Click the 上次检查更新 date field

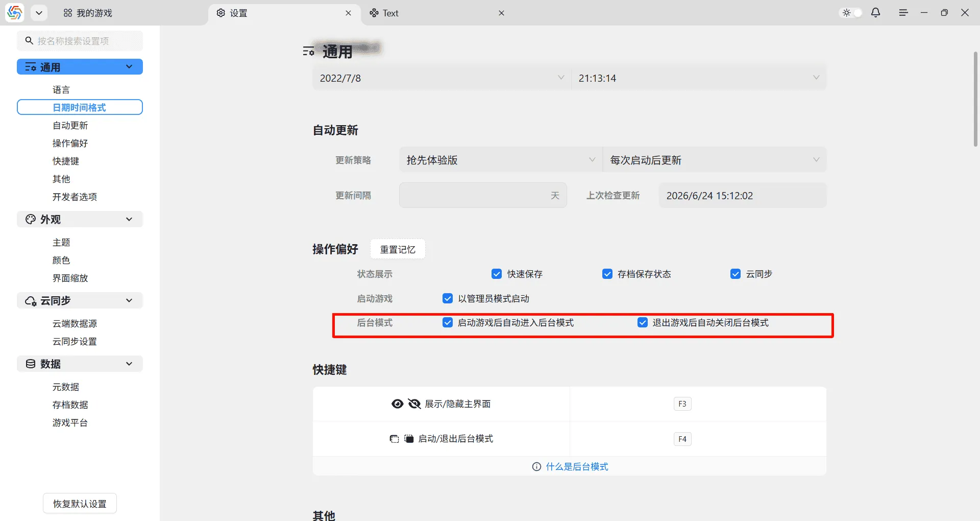click(743, 196)
